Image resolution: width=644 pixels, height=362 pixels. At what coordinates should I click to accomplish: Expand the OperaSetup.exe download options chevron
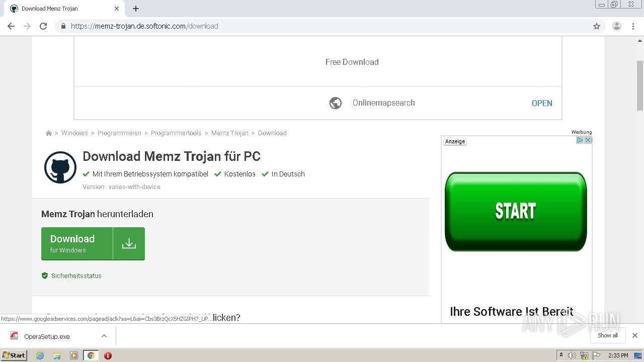coord(104,336)
